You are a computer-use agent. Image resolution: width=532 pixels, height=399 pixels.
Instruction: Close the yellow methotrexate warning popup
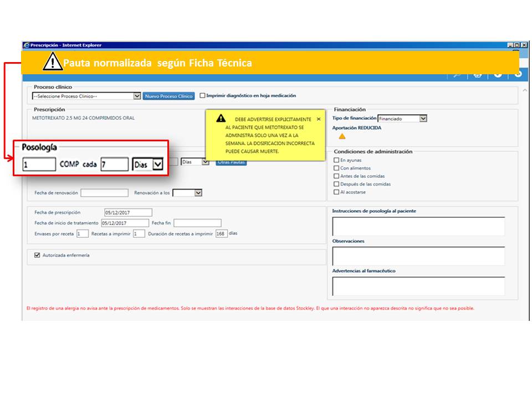(318, 119)
